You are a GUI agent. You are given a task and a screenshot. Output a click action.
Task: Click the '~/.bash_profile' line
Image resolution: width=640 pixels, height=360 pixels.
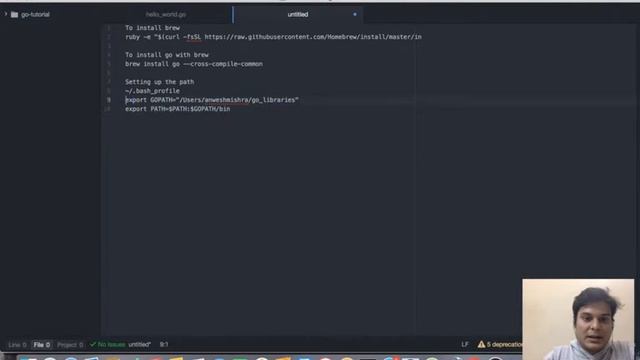[152, 91]
